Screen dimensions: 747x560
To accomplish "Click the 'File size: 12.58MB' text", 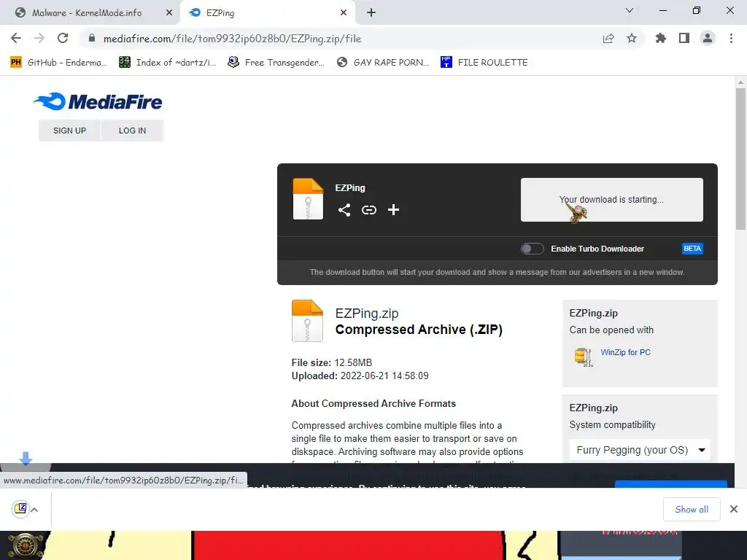I will tap(332, 363).
